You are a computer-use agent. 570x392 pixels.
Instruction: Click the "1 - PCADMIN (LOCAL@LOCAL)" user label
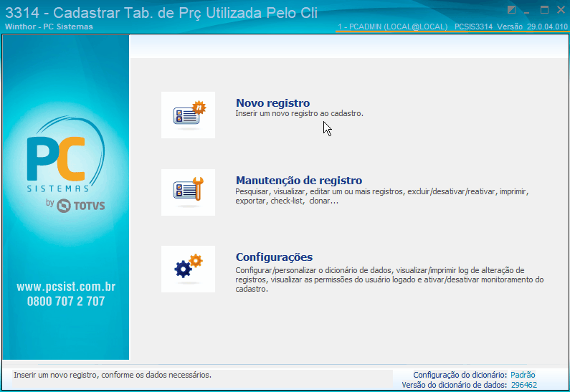click(393, 27)
